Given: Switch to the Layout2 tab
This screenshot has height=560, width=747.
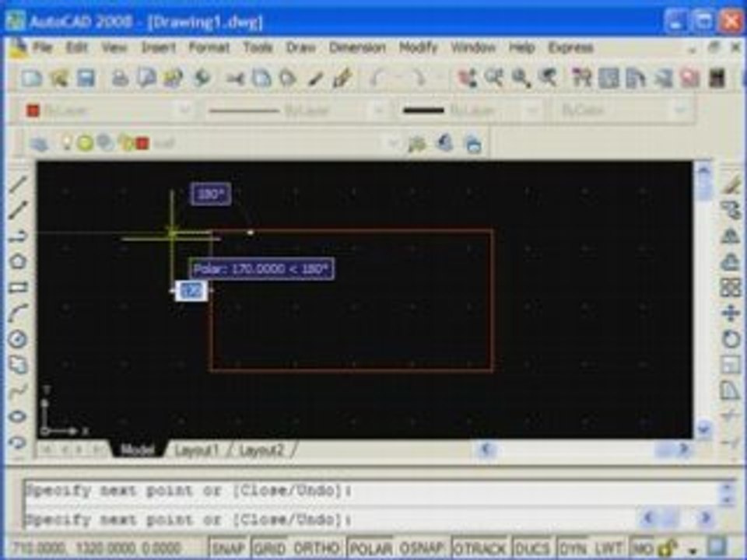Looking at the screenshot, I should (261, 450).
